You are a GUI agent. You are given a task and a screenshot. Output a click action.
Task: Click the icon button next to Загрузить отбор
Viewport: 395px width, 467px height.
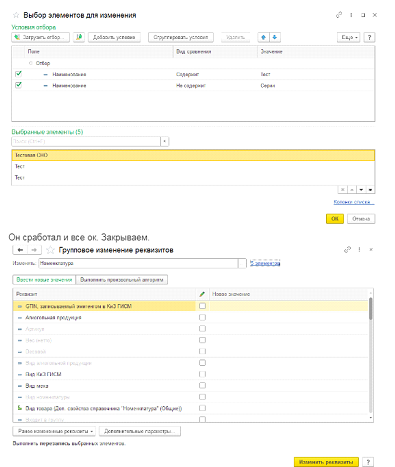pos(79,37)
